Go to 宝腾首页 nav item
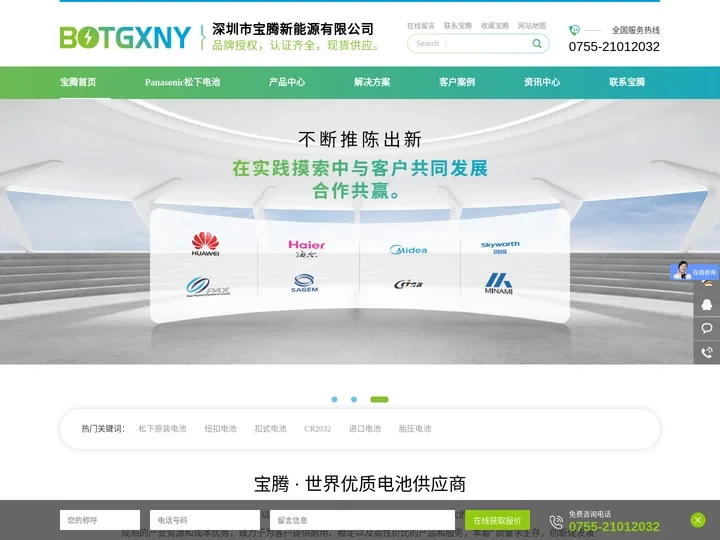The image size is (720, 540). click(x=78, y=82)
